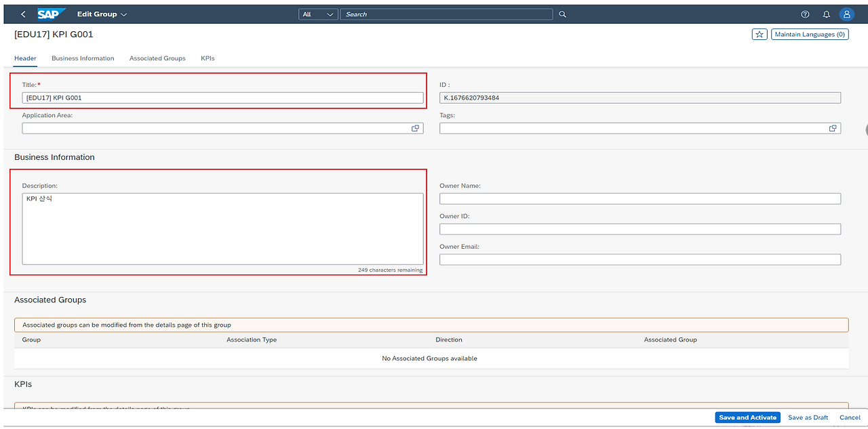This screenshot has width=868, height=429.
Task: Expand the Edit Group dropdown
Action: (x=103, y=14)
